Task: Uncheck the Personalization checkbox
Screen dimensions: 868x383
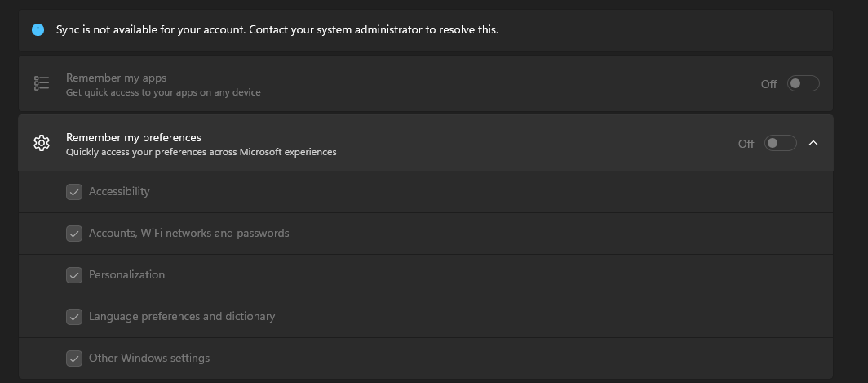Action: pyautogui.click(x=74, y=275)
